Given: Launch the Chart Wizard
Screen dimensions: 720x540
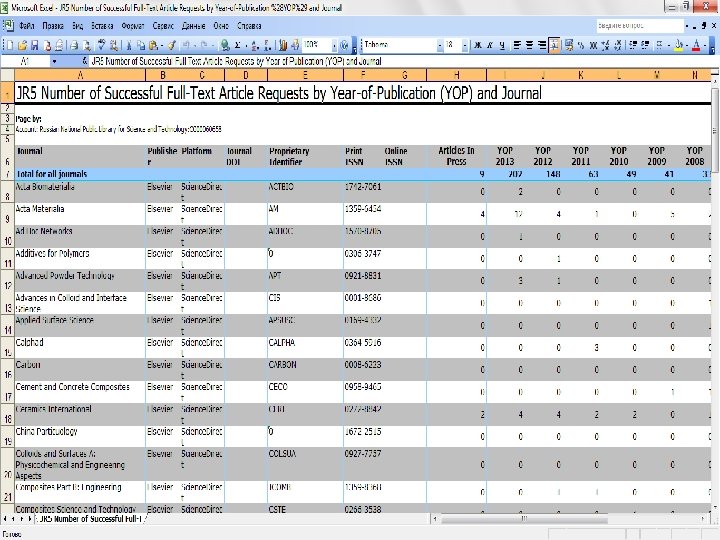Looking at the screenshot, I should click(283, 45).
